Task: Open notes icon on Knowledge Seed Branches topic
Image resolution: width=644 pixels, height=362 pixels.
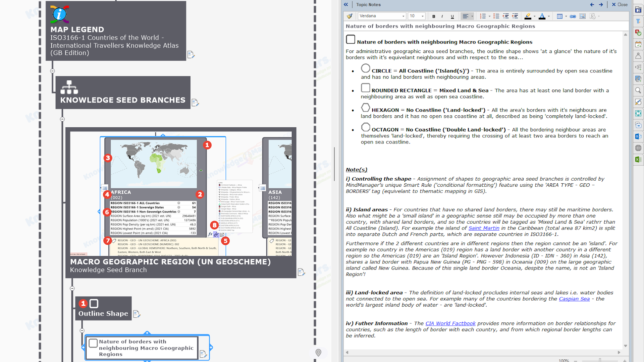Action: pyautogui.click(x=195, y=103)
